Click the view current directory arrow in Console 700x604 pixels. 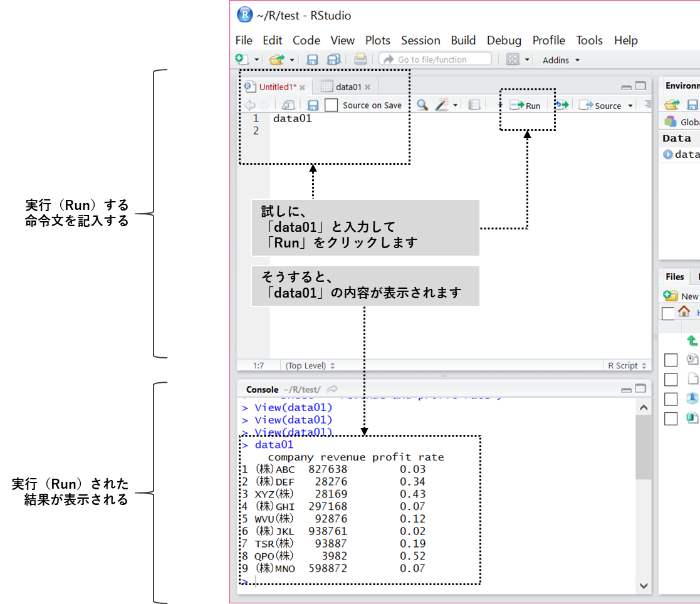(332, 389)
